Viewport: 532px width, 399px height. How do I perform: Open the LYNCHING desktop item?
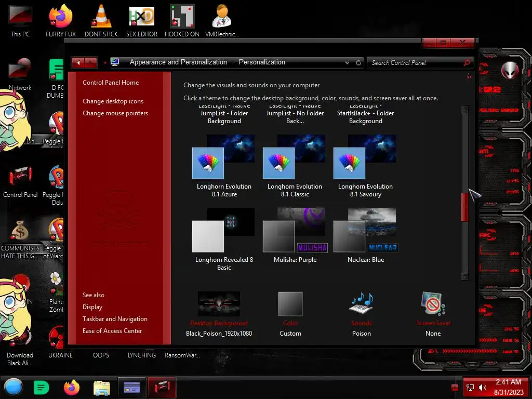point(141,355)
